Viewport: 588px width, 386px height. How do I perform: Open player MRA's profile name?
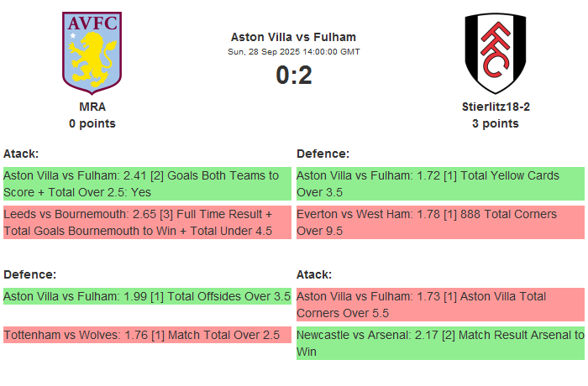point(92,107)
